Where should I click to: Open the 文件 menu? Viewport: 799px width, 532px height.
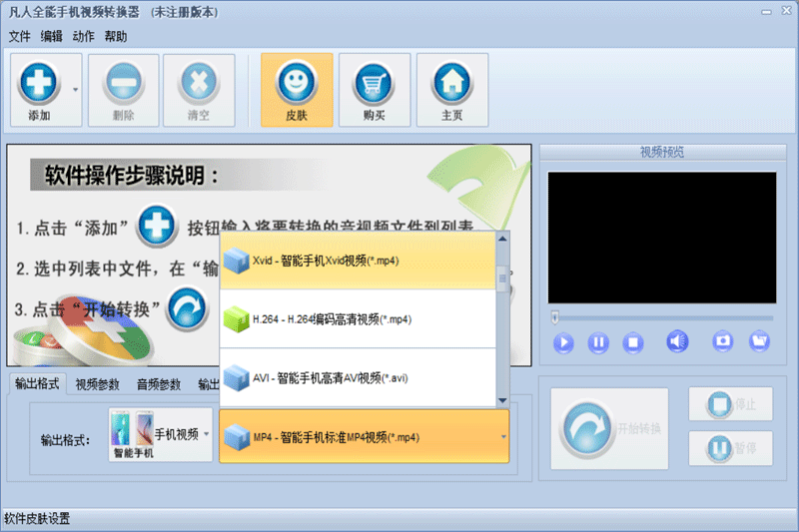coord(19,37)
